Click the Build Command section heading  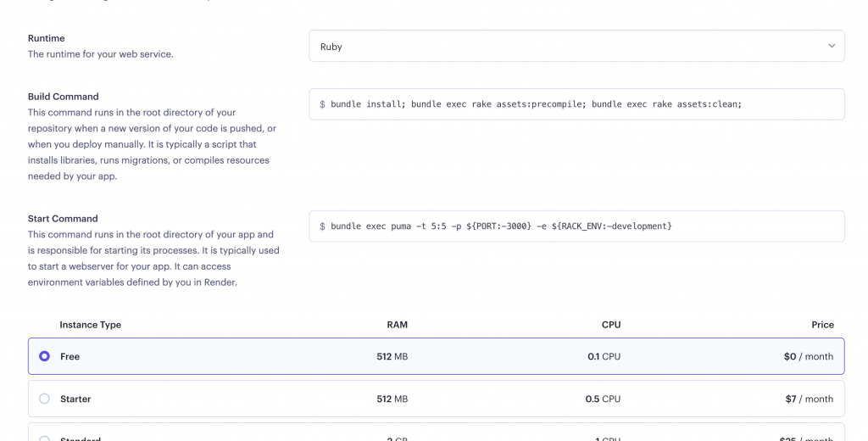(64, 97)
